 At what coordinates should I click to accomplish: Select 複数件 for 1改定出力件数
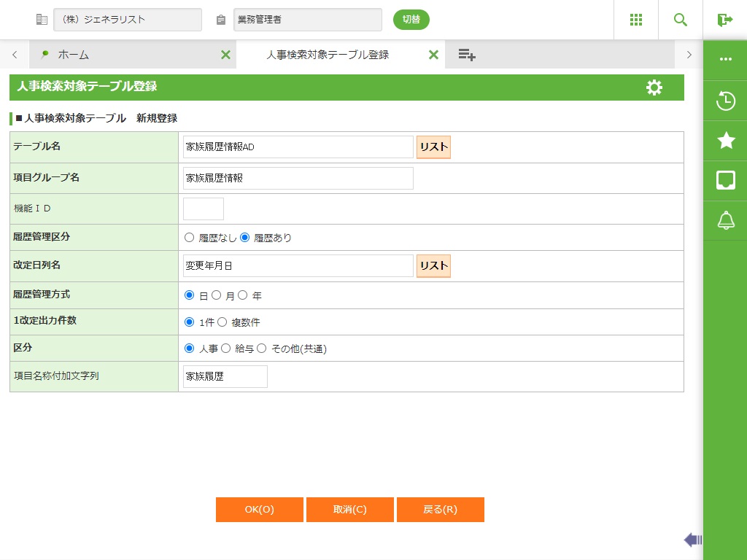click(x=222, y=322)
